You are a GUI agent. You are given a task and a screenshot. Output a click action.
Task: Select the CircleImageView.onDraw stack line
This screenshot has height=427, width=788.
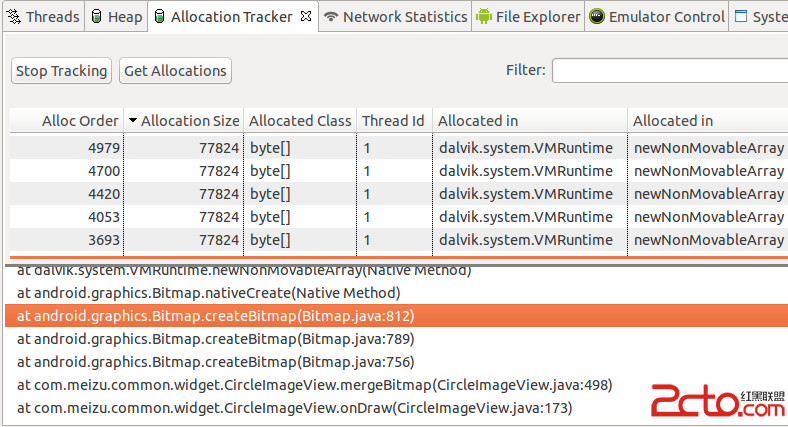294,408
